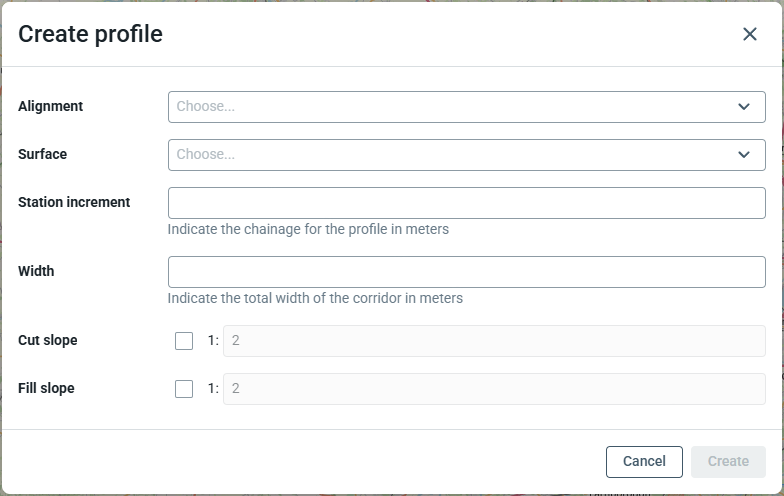This screenshot has width=784, height=496.
Task: Close the Create profile dialog
Action: [750, 34]
